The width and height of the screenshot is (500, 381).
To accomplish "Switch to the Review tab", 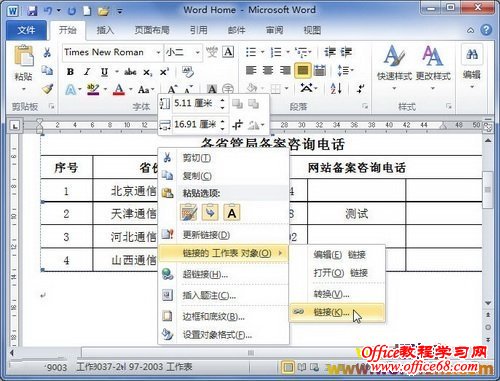I will point(274,30).
